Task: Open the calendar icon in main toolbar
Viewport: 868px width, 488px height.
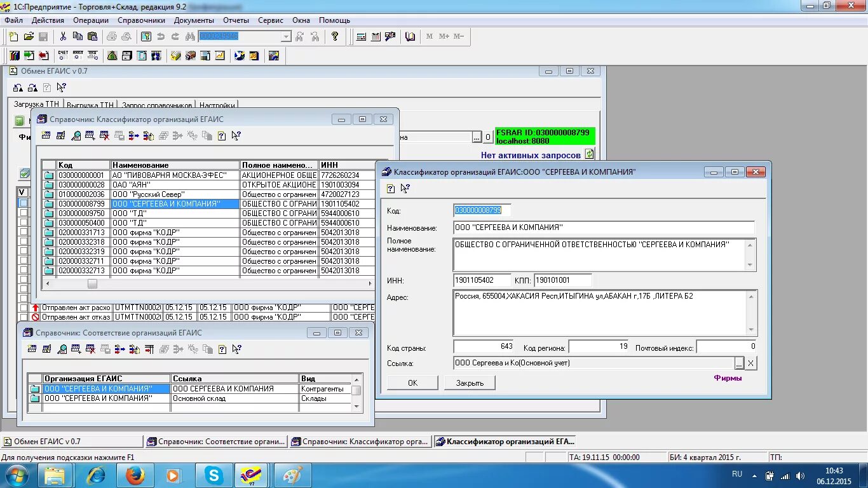Action: 376,37
